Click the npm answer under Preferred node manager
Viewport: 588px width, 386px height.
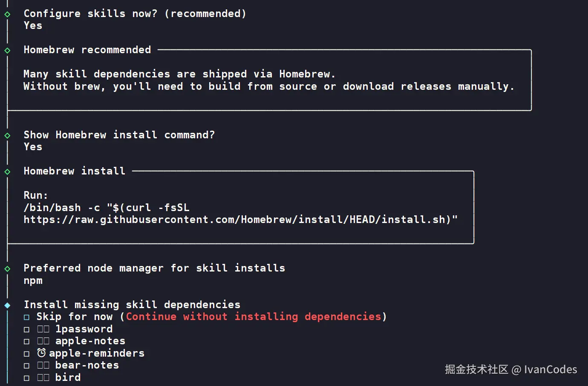click(x=33, y=281)
